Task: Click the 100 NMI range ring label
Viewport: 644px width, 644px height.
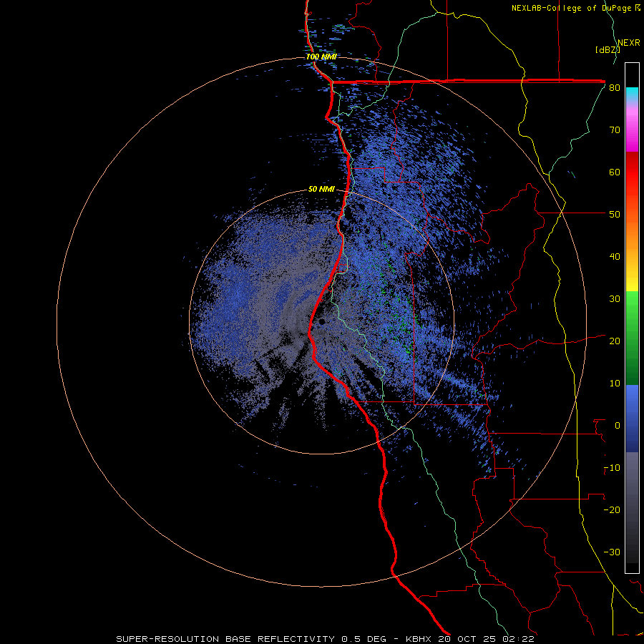Action: click(x=321, y=57)
